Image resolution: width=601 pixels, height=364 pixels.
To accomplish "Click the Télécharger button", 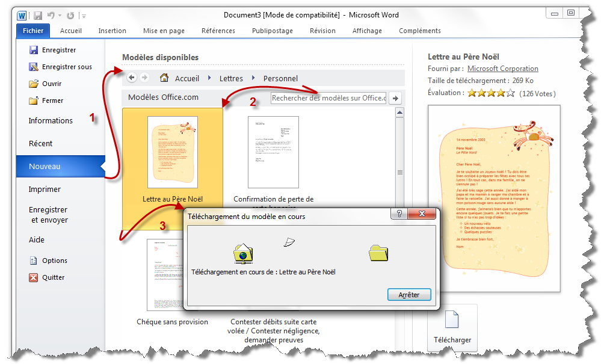I will click(452, 328).
